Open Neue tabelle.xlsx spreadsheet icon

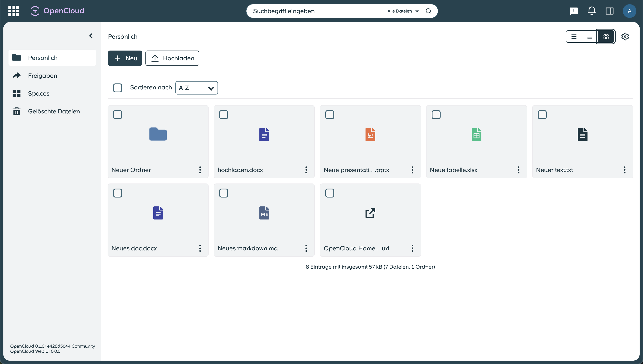click(476, 134)
